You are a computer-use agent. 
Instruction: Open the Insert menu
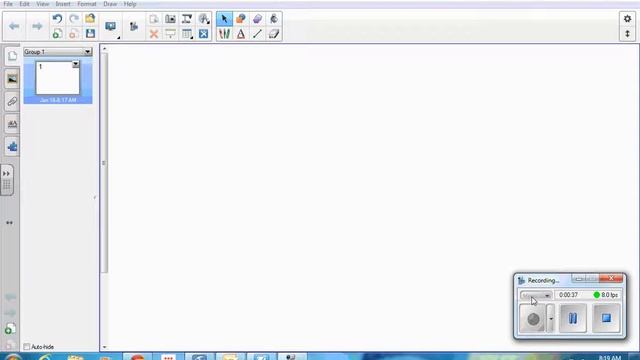(x=63, y=4)
